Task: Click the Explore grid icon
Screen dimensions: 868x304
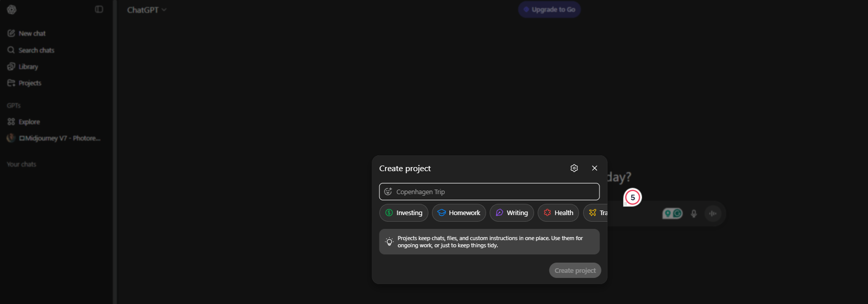Action: 11,122
